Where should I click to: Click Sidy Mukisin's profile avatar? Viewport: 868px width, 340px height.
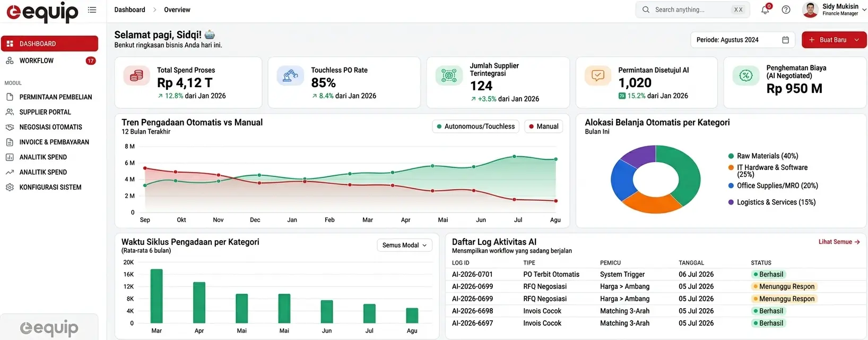click(x=810, y=10)
